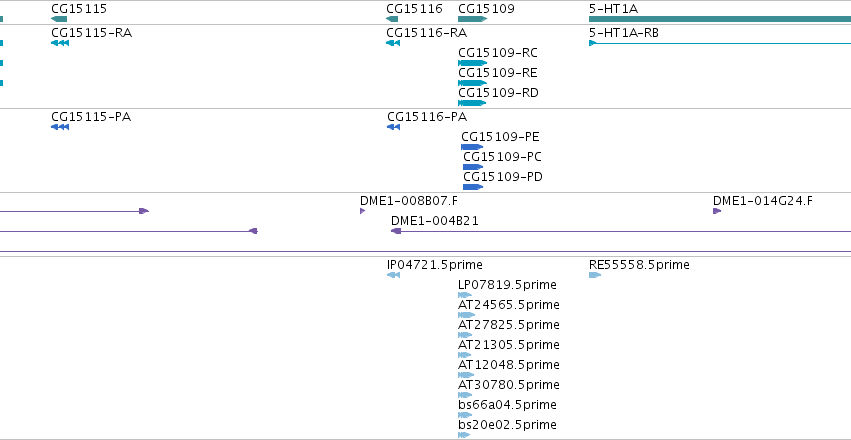Select the 5-HT1A gene bar

[x=720, y=19]
